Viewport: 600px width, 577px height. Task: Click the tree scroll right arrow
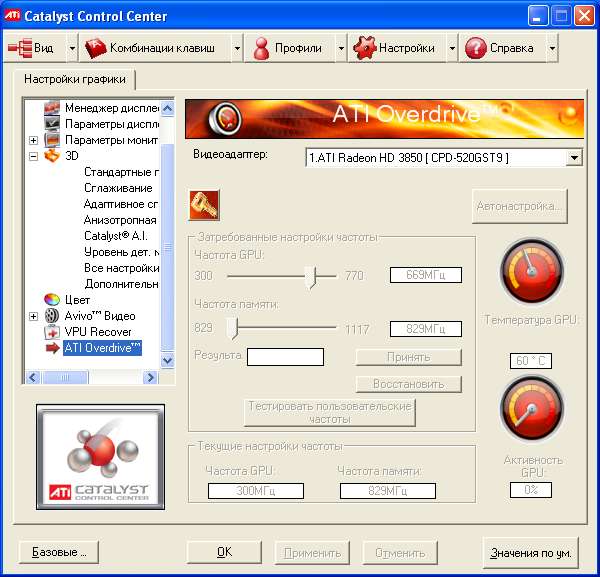150,378
